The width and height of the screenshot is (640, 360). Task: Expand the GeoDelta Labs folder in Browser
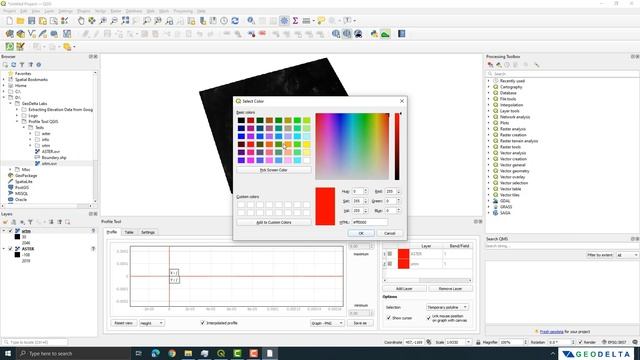coord(11,104)
